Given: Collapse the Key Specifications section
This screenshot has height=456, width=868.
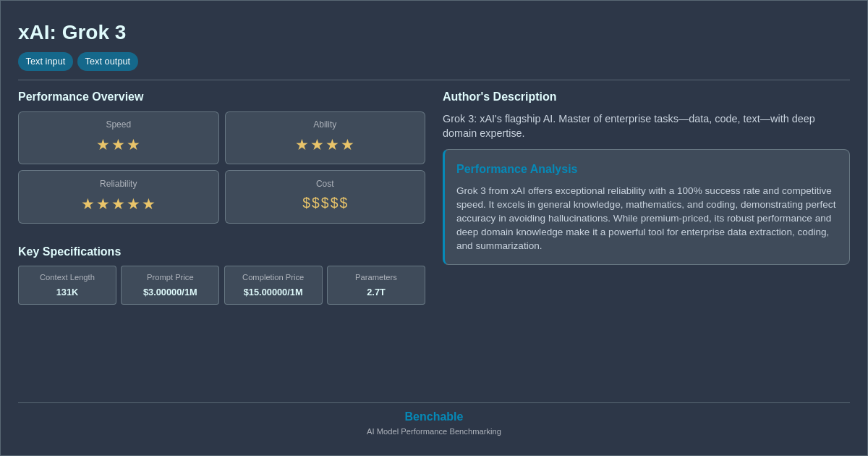Looking at the screenshot, I should (x=69, y=251).
